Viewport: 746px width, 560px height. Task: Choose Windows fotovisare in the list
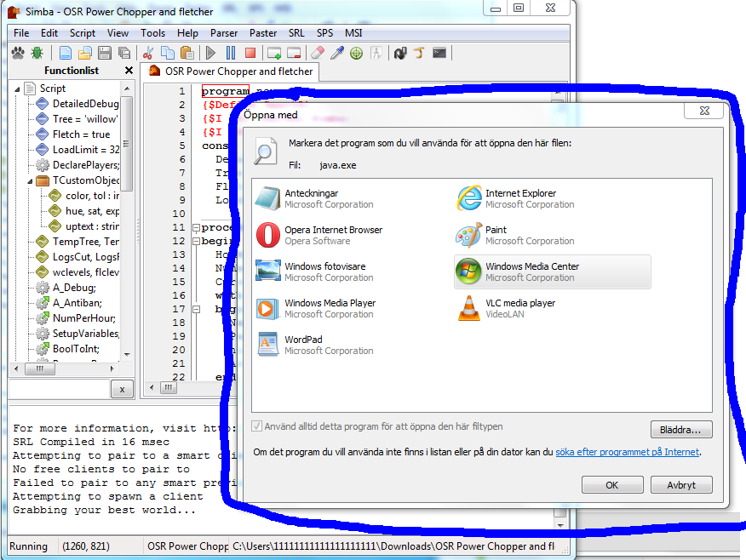tap(351, 272)
